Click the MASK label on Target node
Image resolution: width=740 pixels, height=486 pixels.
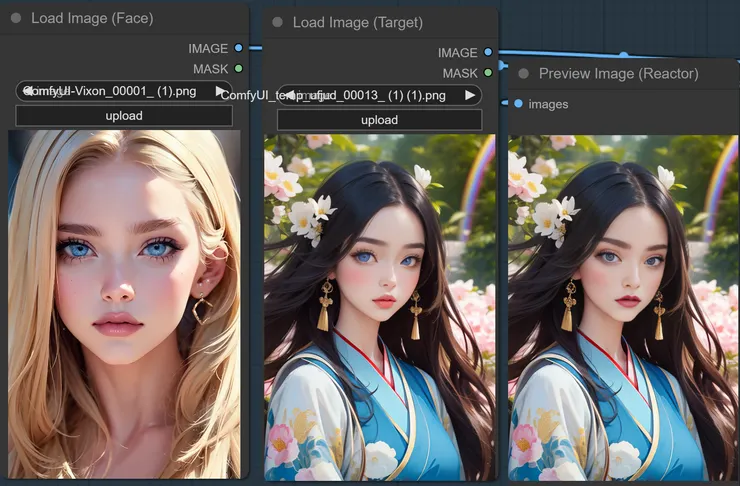(x=460, y=73)
